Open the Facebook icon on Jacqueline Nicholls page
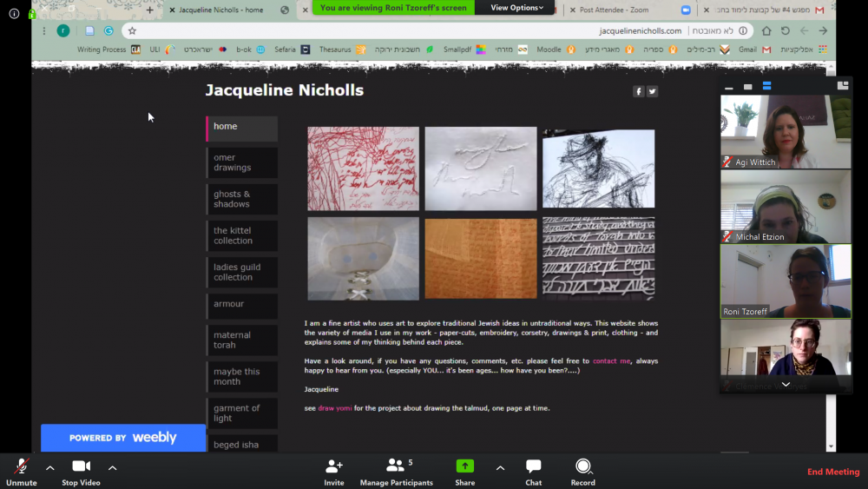This screenshot has height=489, width=868. pyautogui.click(x=638, y=91)
